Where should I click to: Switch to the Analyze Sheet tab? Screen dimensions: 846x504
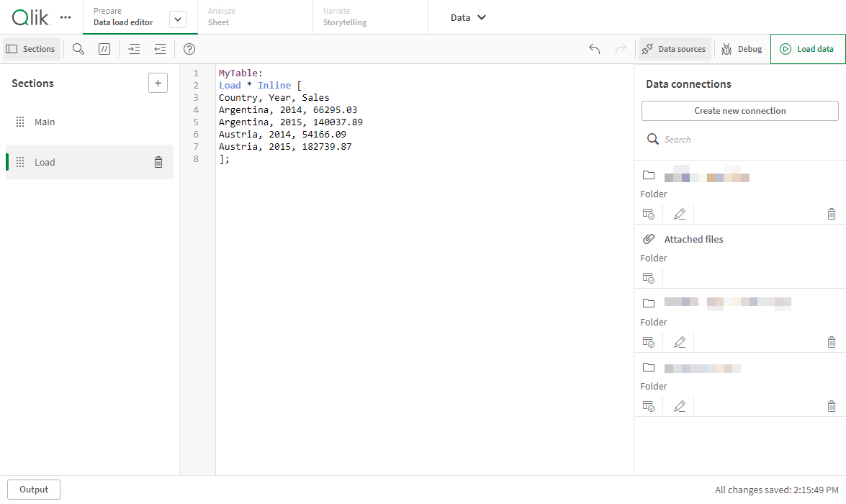[x=225, y=17]
